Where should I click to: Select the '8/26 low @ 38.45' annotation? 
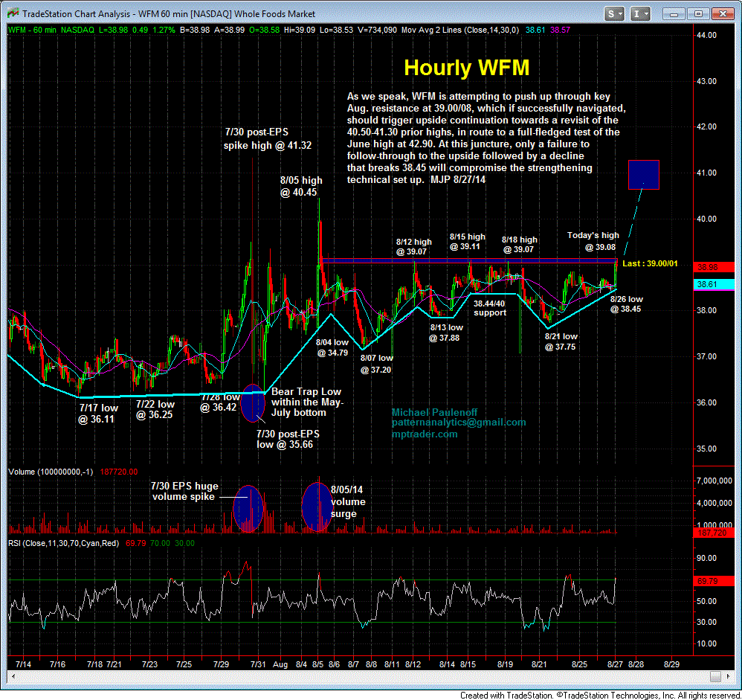[x=626, y=304]
